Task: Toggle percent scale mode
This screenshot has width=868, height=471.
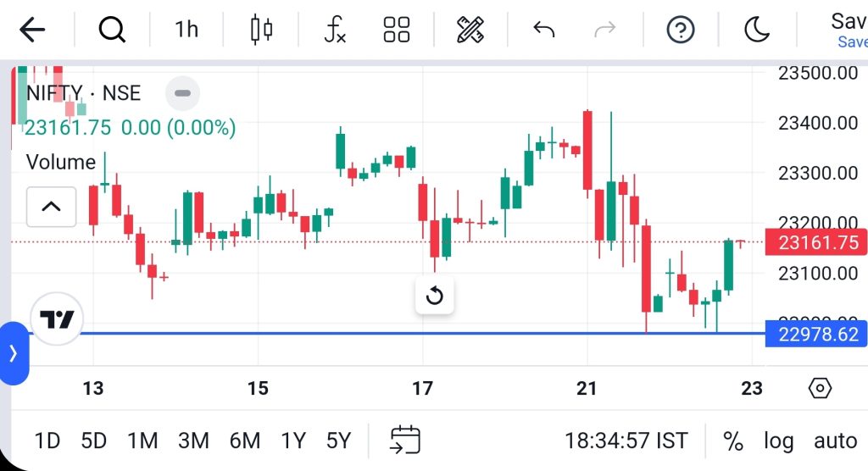Action: pyautogui.click(x=733, y=441)
